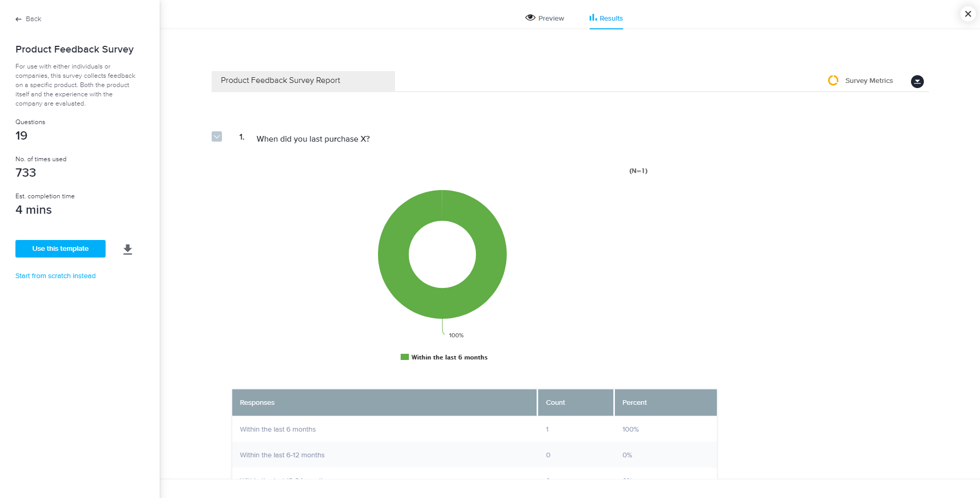This screenshot has width=980, height=498.
Task: Toggle the Within the last 6 months legend label
Action: (x=449, y=357)
